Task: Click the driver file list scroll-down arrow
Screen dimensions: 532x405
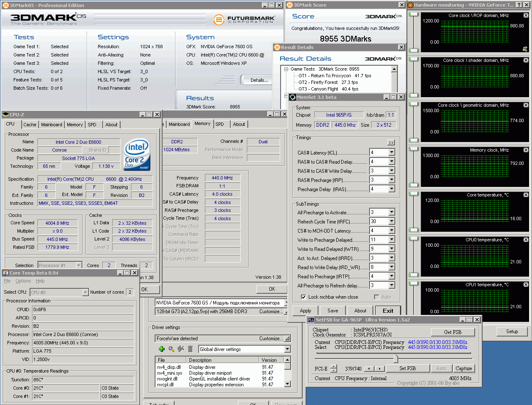Action: click(287, 384)
